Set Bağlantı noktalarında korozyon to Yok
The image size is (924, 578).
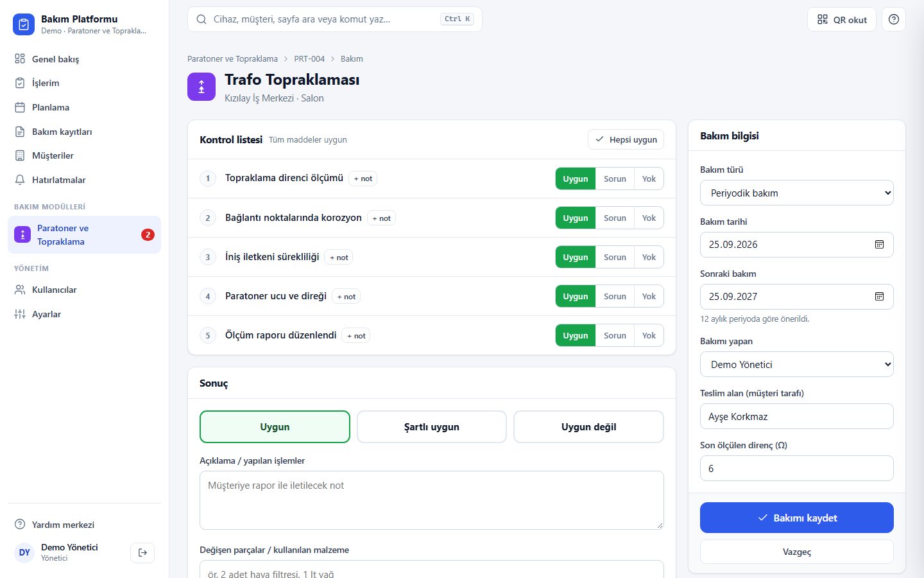649,218
